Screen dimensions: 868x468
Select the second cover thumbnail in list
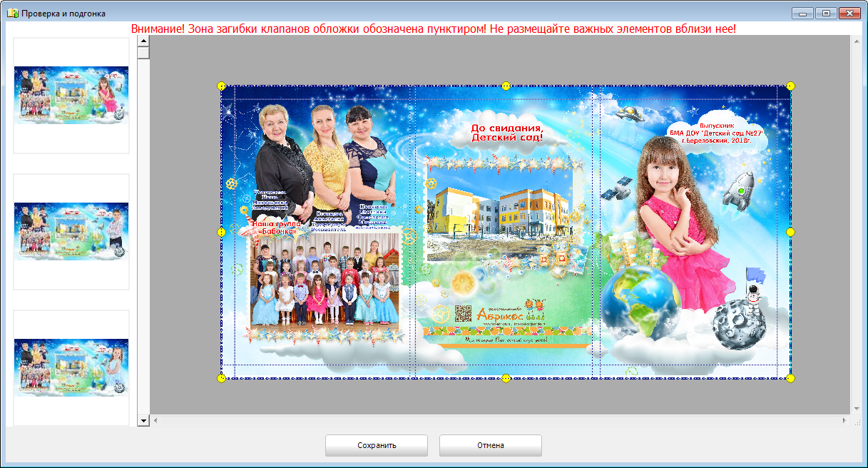(x=71, y=231)
